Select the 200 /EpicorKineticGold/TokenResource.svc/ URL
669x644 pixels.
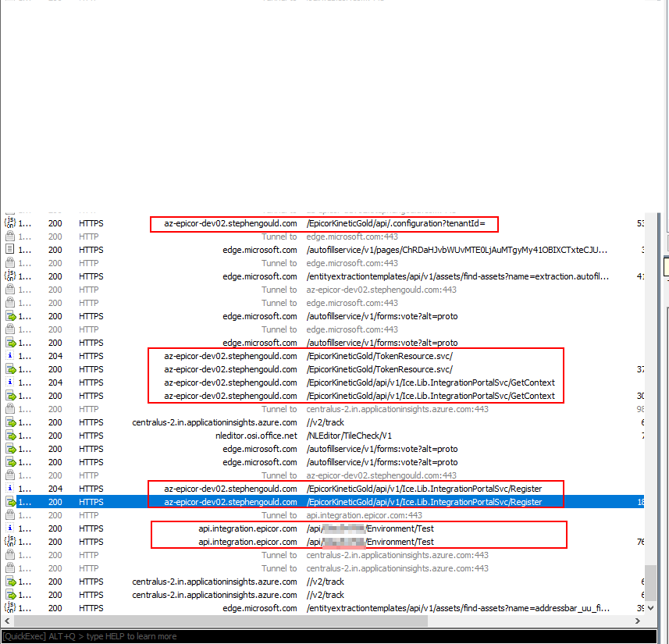pos(379,369)
